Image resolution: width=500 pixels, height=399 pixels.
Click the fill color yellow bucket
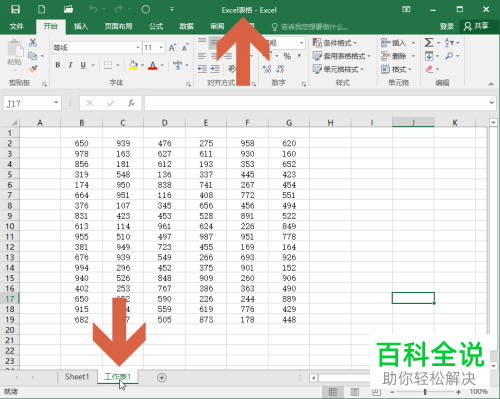[x=133, y=65]
